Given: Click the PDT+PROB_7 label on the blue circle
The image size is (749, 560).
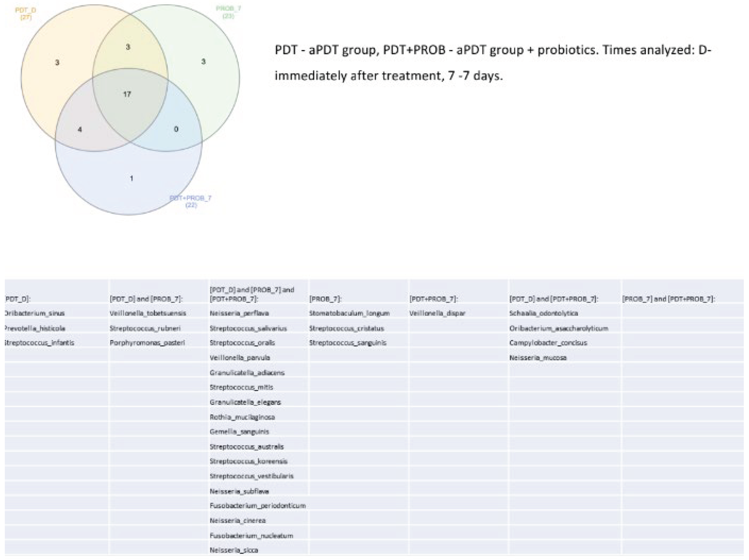Looking at the screenshot, I should (x=191, y=198).
